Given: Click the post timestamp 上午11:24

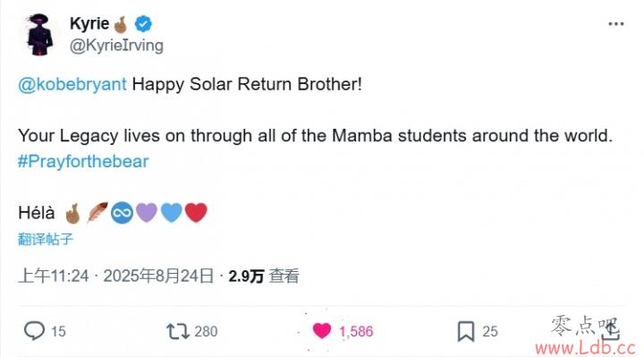Looking at the screenshot, I should point(54,276).
